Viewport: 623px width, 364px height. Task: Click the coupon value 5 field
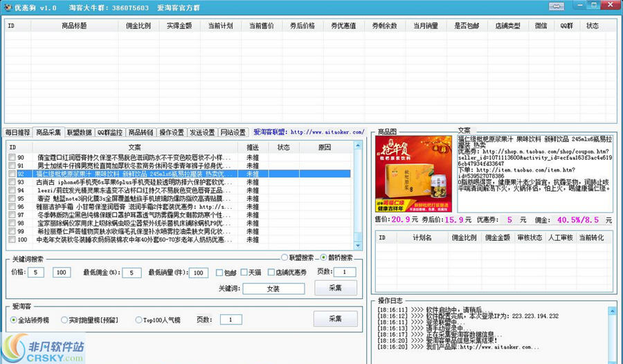point(509,220)
